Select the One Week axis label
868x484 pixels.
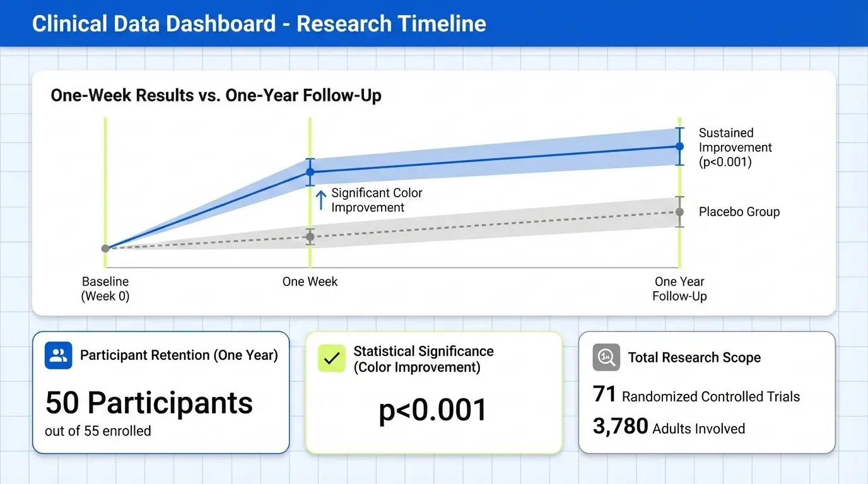tap(310, 282)
